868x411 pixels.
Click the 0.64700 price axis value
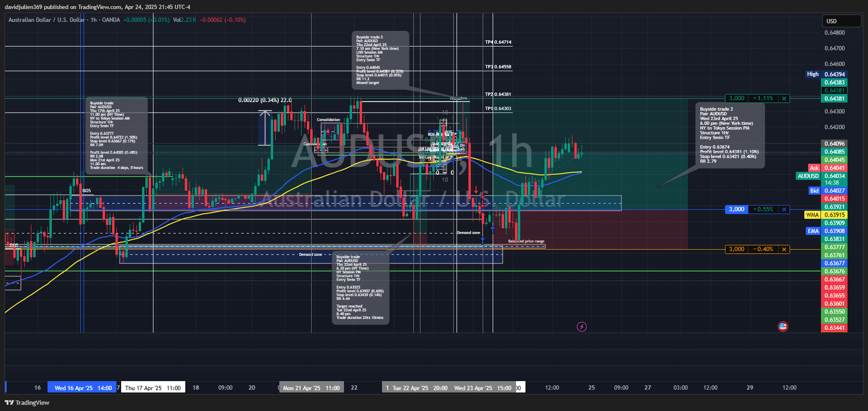tap(835, 48)
